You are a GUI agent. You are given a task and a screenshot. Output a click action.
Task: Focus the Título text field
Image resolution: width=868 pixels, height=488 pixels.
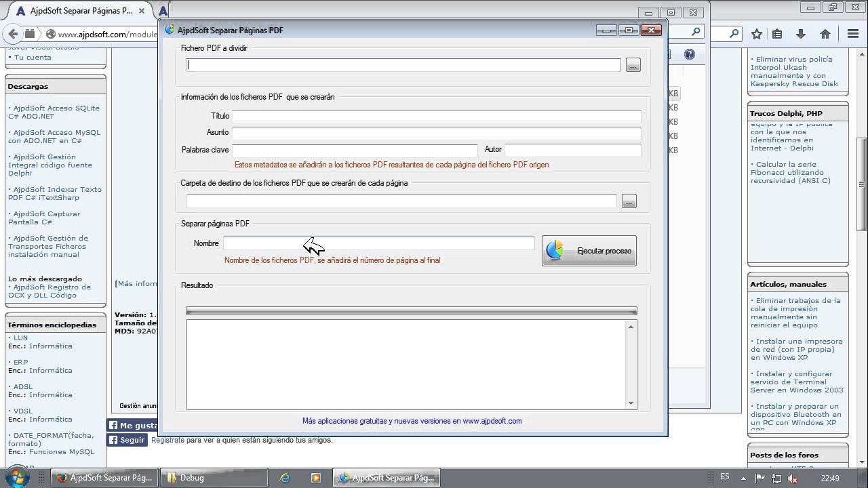pyautogui.click(x=437, y=116)
